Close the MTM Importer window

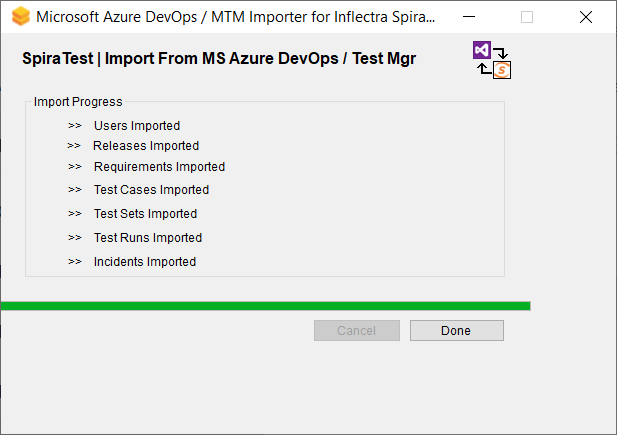click(586, 17)
